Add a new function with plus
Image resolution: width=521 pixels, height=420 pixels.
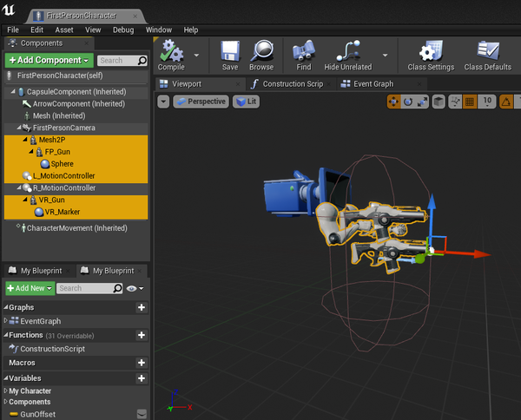142,335
